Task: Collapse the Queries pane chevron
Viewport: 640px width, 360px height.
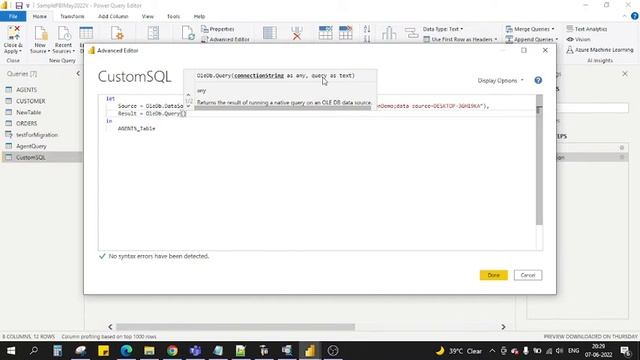Action: coord(78,73)
